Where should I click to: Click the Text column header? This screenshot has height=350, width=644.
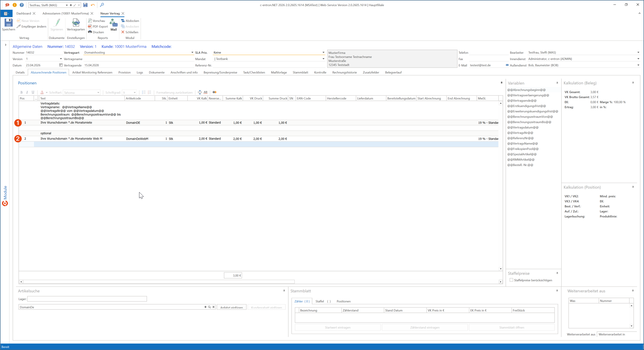[82, 98]
